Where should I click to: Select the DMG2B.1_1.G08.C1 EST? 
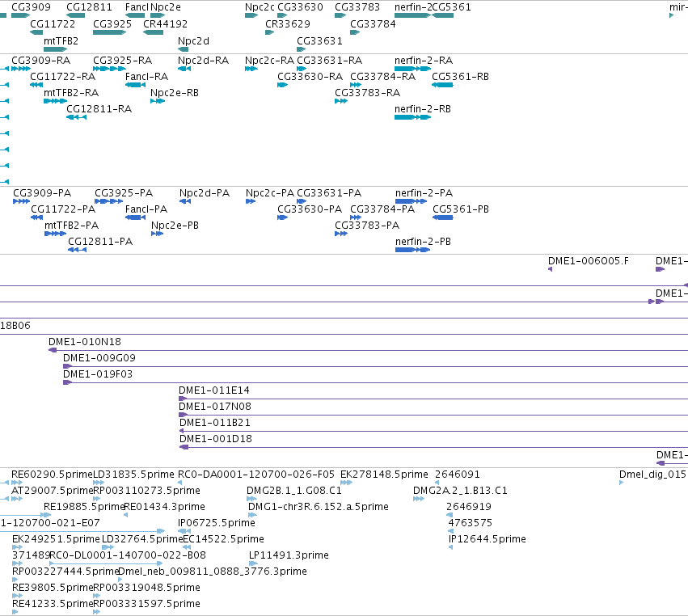[x=251, y=499]
